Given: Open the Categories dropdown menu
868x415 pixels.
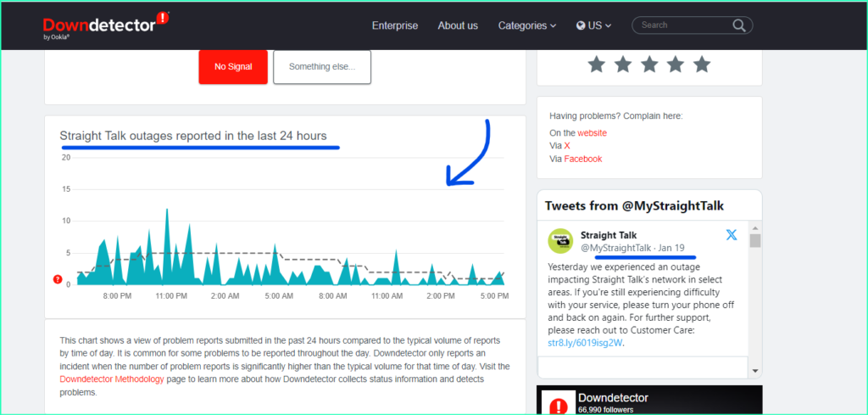Looking at the screenshot, I should coord(527,25).
